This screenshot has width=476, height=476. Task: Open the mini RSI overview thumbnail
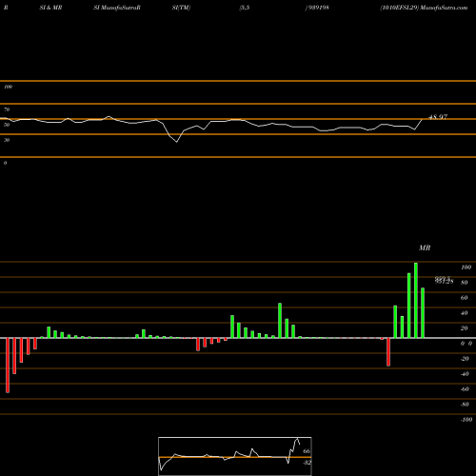[235, 456]
